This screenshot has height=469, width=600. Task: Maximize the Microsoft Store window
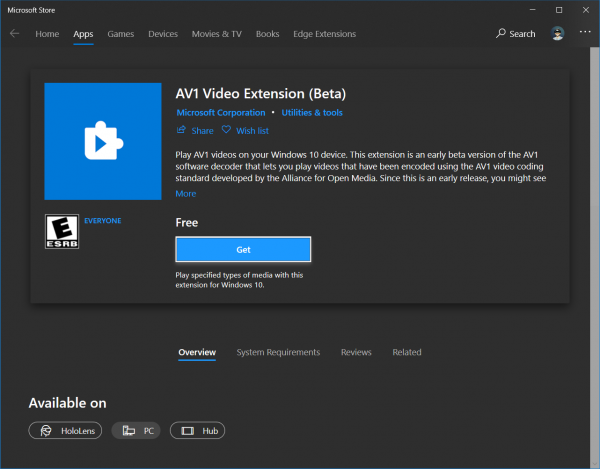coord(559,10)
